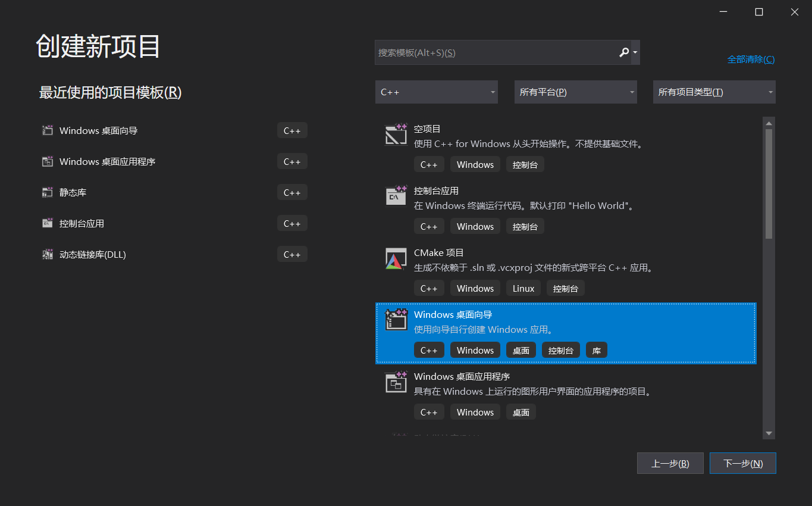Click the 全部清除 link
Screen dimensions: 812x506
[751, 59]
